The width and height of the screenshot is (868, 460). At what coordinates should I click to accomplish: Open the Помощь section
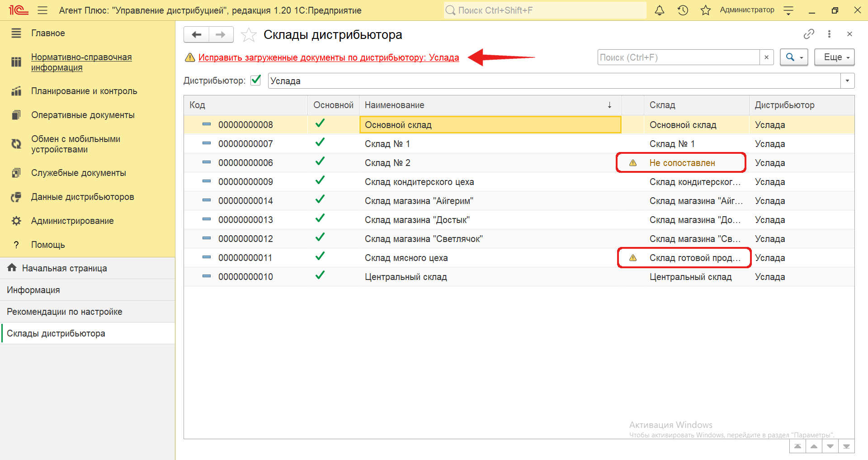pos(48,245)
